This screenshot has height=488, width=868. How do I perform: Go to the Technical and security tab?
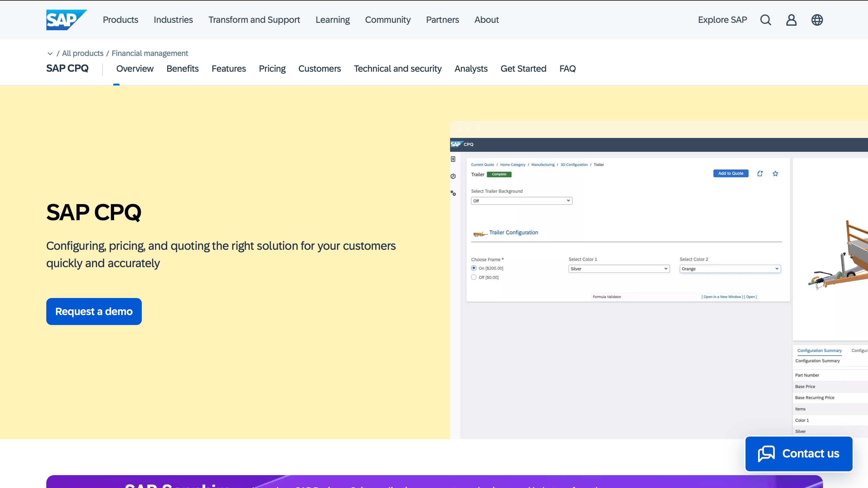click(398, 69)
